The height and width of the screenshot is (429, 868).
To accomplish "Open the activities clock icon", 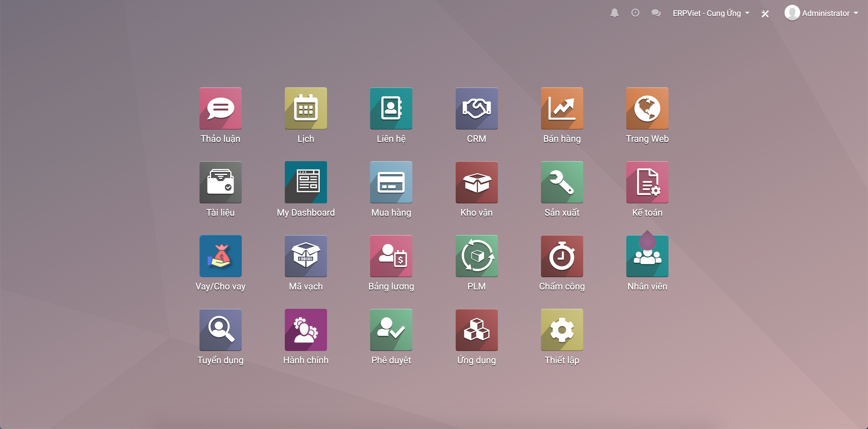I will coord(635,13).
